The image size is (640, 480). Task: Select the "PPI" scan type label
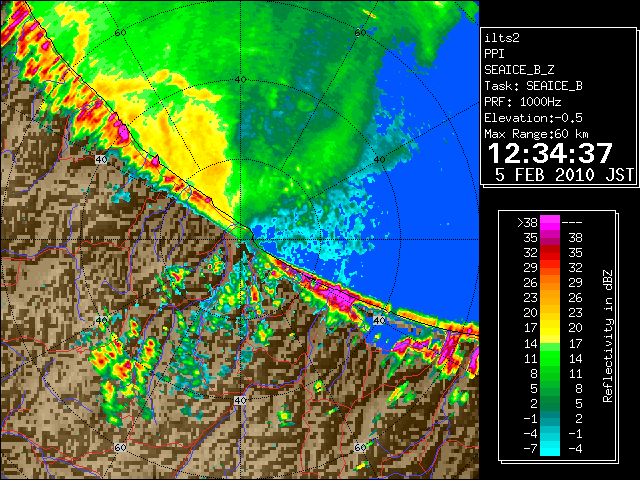(x=494, y=54)
